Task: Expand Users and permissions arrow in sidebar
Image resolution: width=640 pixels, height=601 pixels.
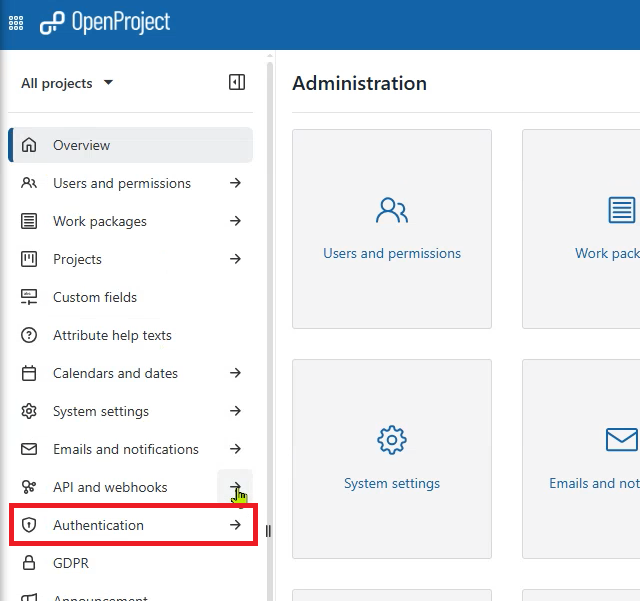Action: [235, 183]
